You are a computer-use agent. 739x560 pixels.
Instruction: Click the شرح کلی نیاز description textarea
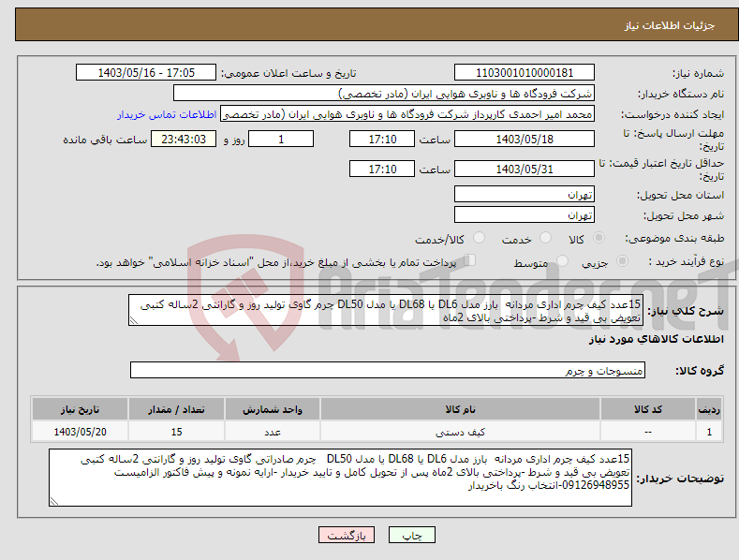(386, 310)
